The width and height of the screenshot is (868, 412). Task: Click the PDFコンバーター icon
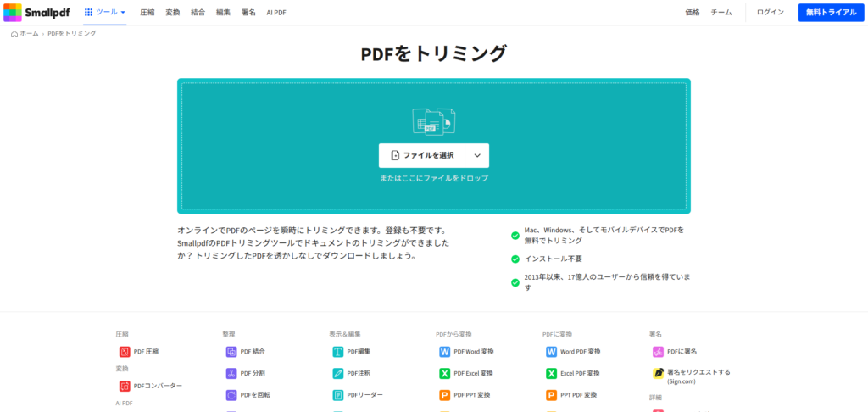pos(125,386)
